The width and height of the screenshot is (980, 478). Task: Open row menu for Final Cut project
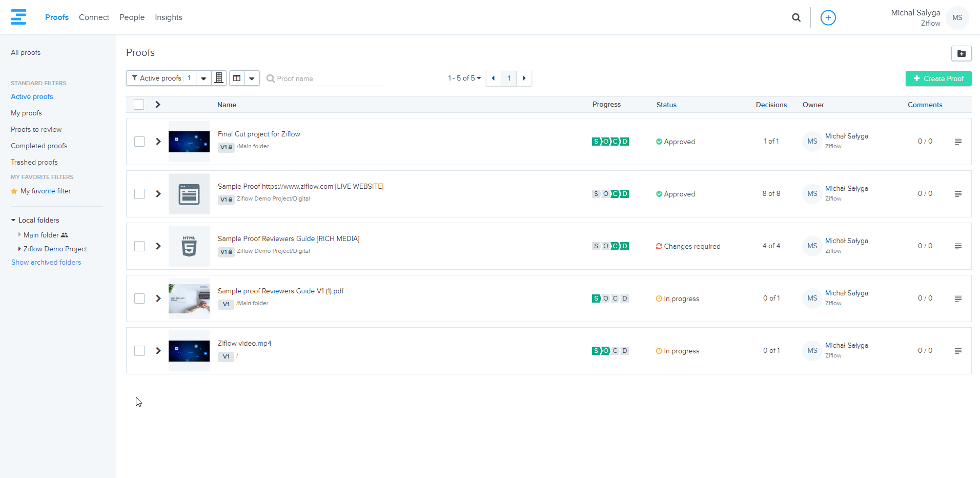[x=957, y=142]
